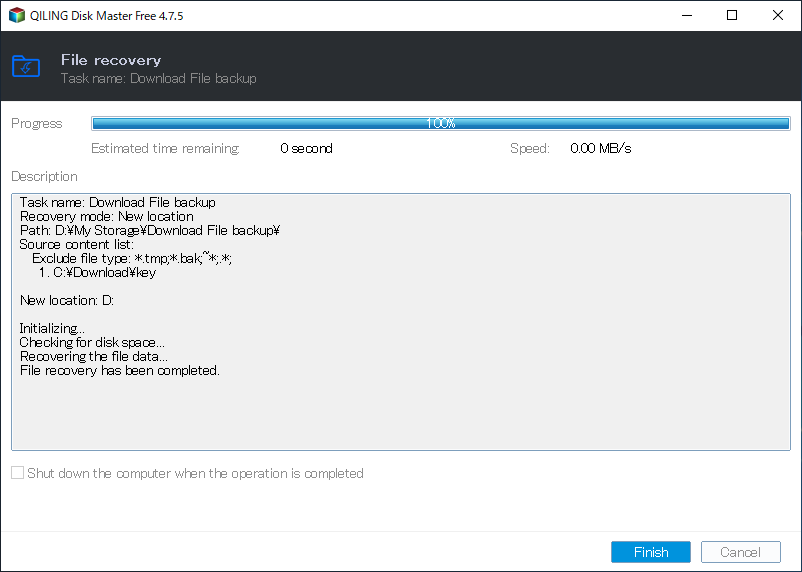Click the Cancel button
Screen dimensions: 802x572
coord(740,552)
